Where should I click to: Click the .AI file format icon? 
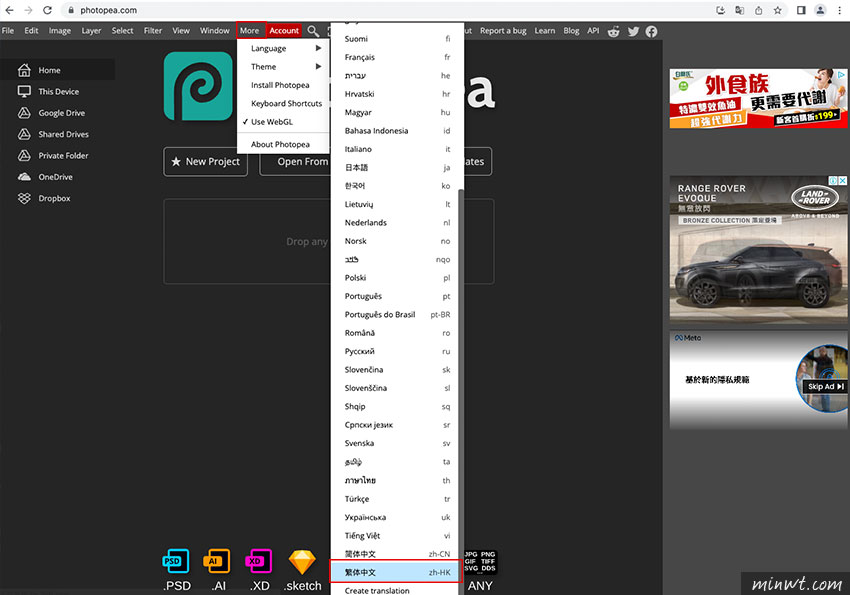point(217,561)
